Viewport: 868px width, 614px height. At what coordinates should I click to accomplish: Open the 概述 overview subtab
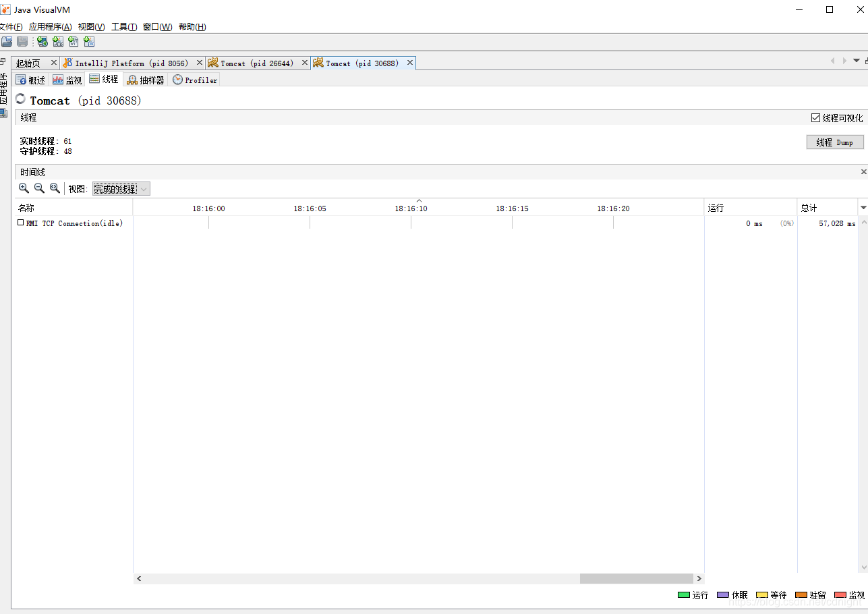[30, 80]
